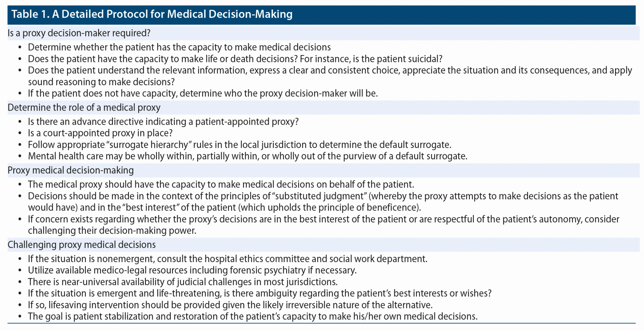644x331 pixels.
Task: Click the hospital ethics committee bullet
Action: pos(227,259)
